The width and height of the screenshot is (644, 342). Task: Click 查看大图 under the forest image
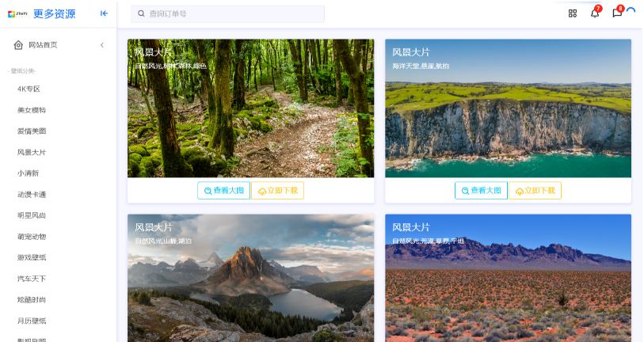224,191
